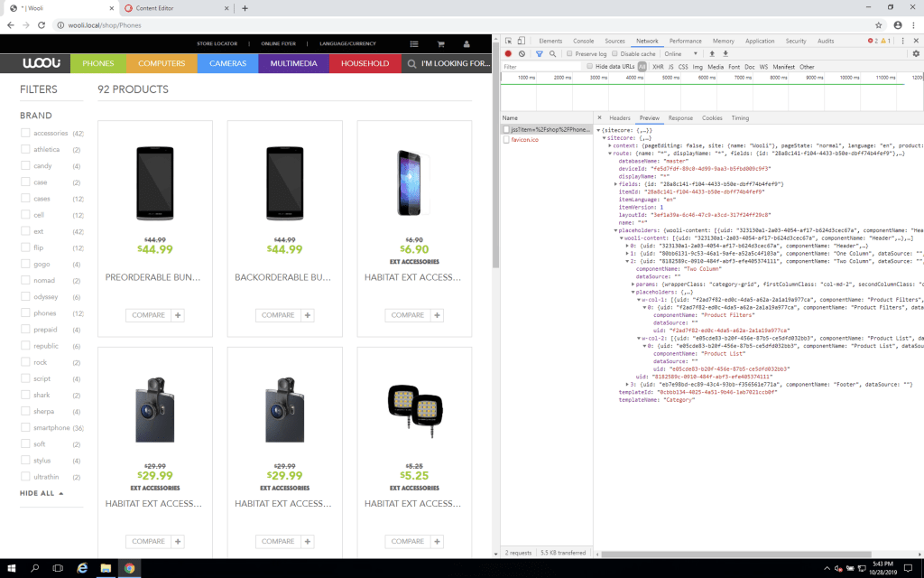Open the CAMERAS category menu
This screenshot has width=924, height=578.
coord(229,63)
